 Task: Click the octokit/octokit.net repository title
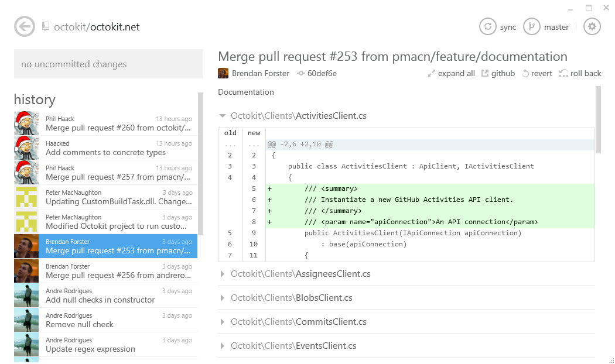[97, 27]
